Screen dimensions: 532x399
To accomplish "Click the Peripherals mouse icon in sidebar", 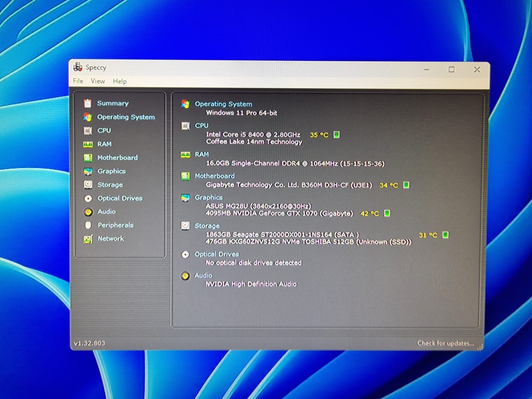I will click(88, 225).
